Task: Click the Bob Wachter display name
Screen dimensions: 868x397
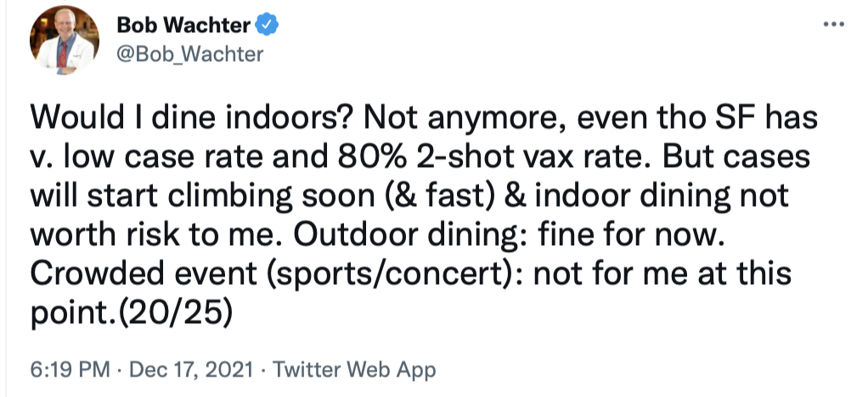Action: [x=184, y=26]
